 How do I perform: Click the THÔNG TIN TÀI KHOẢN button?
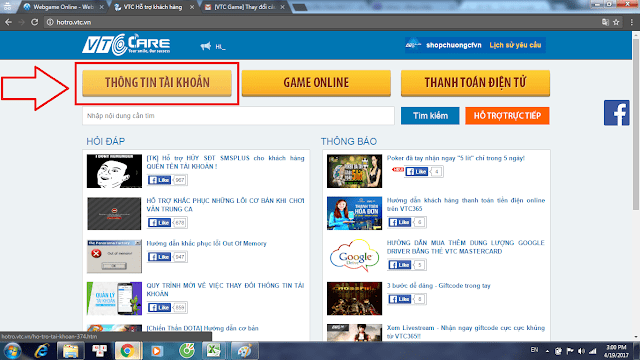click(157, 83)
